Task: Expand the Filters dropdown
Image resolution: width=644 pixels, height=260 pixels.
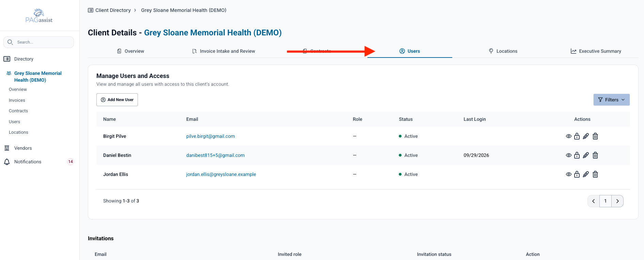Action: pos(611,100)
